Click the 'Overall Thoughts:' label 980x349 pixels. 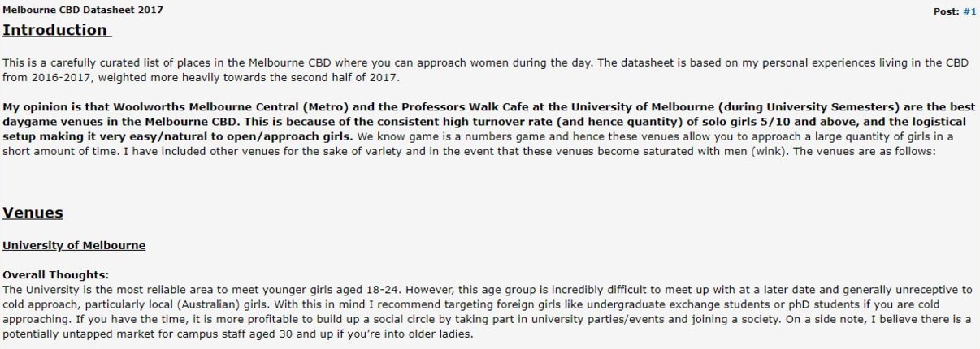pos(55,275)
